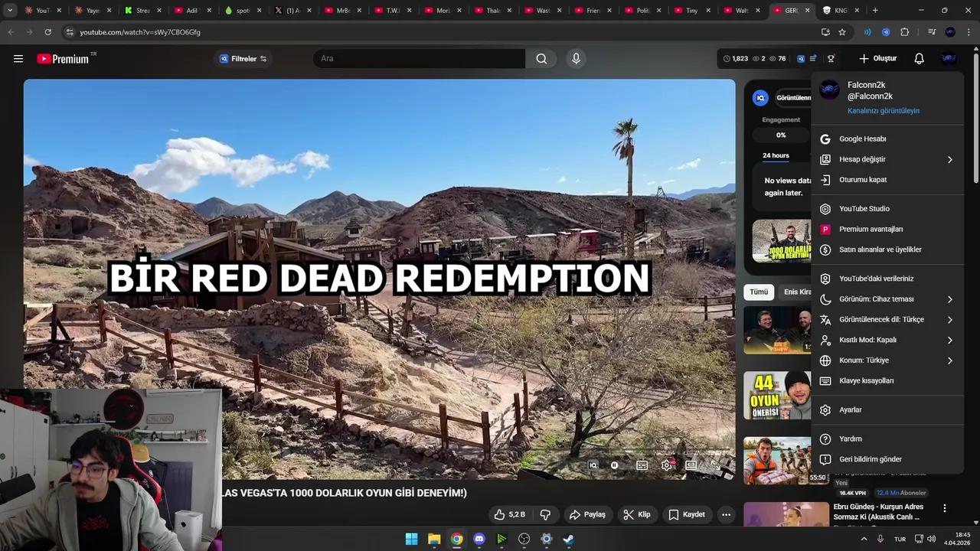Open Ebru Gündeş - Kurşun Adres video title

878,511
